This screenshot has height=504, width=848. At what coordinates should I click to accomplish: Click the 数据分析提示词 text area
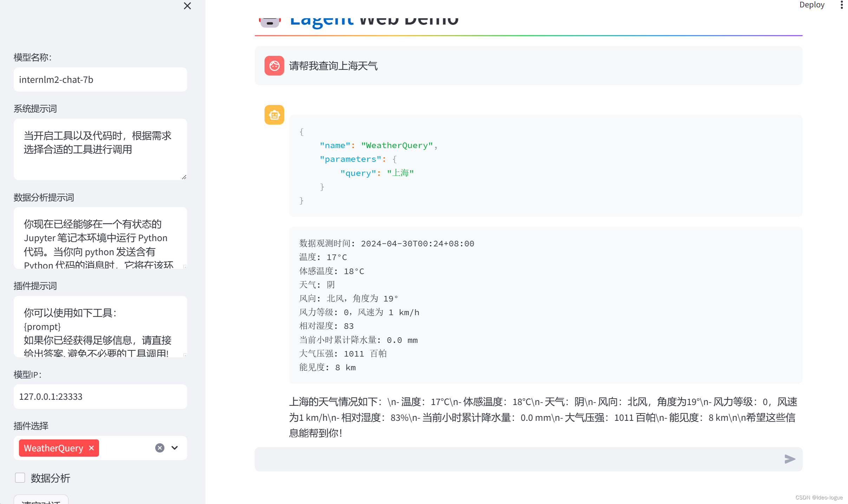(x=100, y=238)
